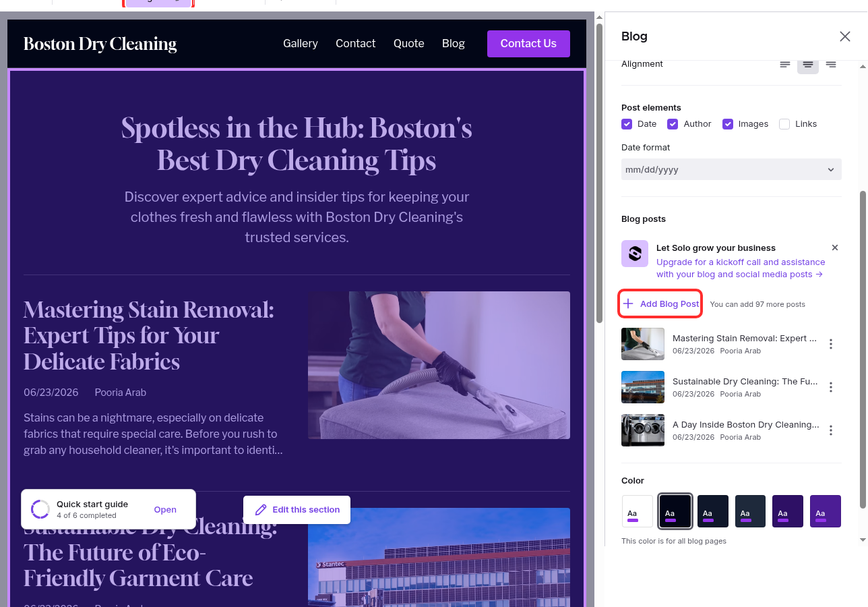Click the Stantec building image in preview
The width and height of the screenshot is (868, 607).
[x=439, y=557]
